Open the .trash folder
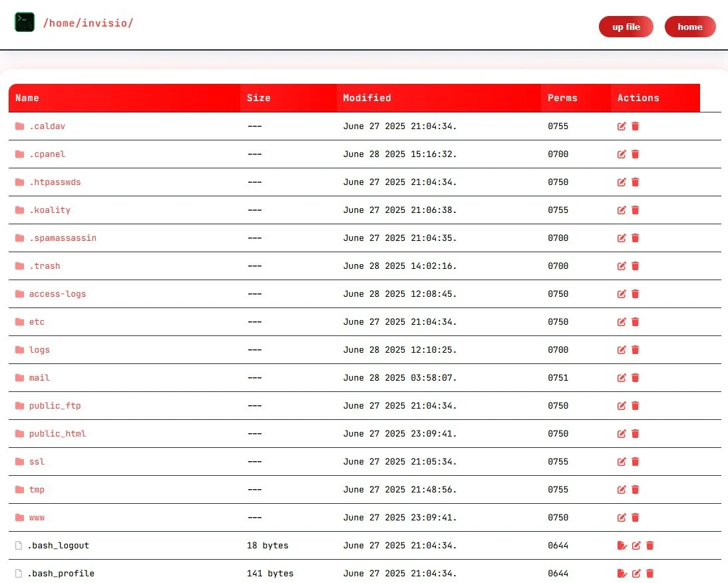Image resolution: width=728 pixels, height=583 pixels. 45,266
